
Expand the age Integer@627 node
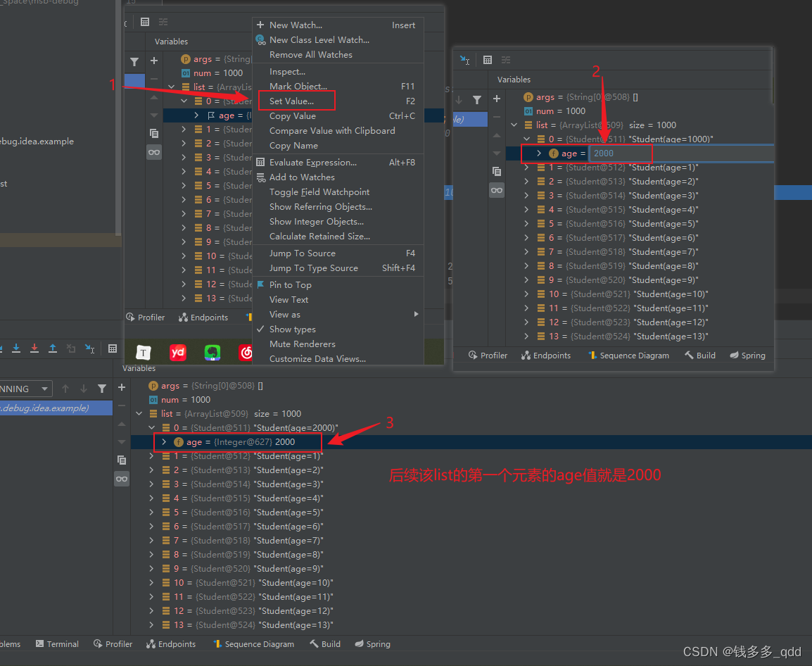[164, 441]
